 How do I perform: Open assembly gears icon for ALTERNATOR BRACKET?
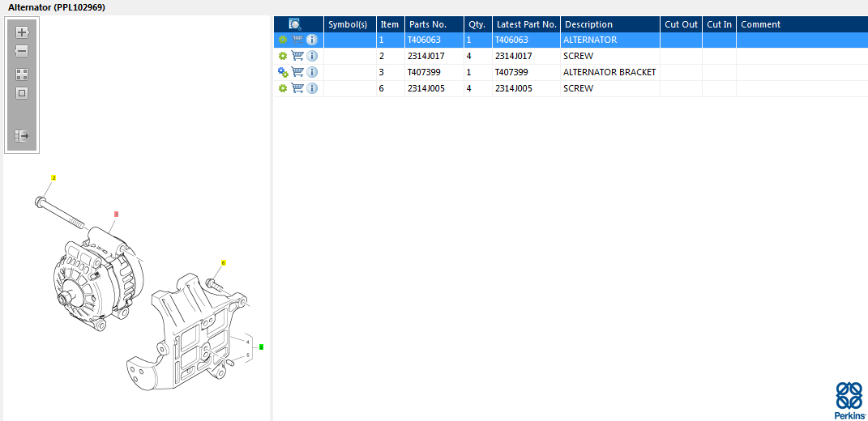283,72
